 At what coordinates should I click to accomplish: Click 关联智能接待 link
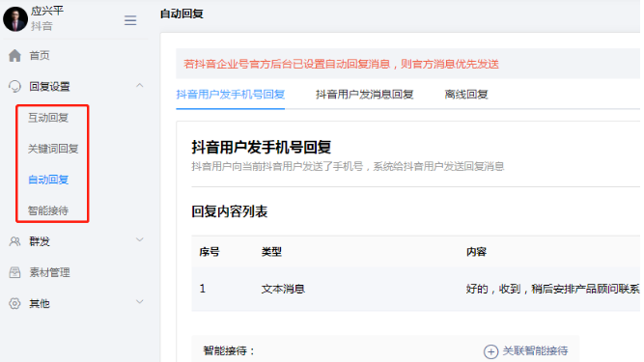pyautogui.click(x=535, y=351)
